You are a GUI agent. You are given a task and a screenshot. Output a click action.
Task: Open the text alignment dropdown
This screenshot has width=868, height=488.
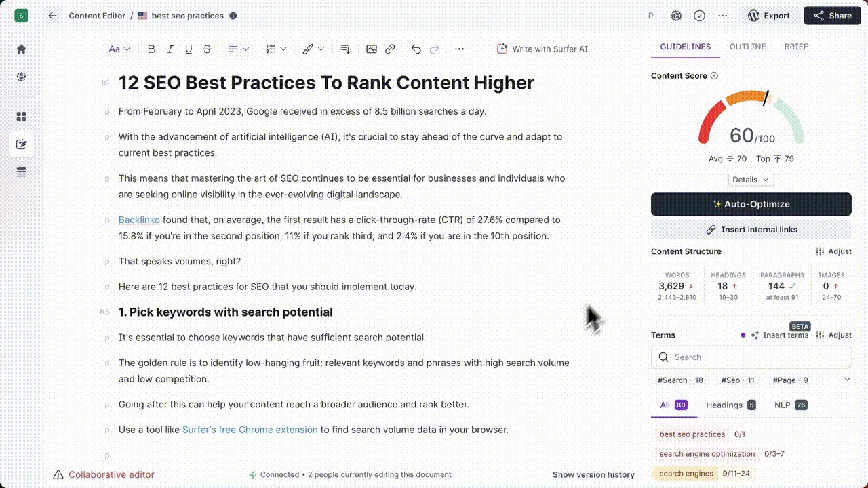pos(239,49)
